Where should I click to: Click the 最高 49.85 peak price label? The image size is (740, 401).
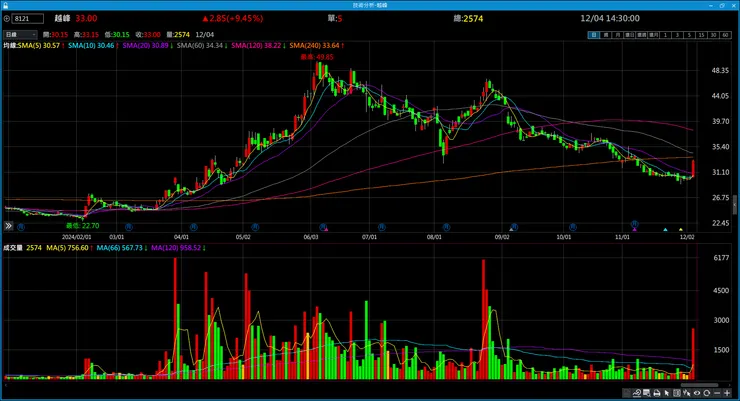pos(317,57)
